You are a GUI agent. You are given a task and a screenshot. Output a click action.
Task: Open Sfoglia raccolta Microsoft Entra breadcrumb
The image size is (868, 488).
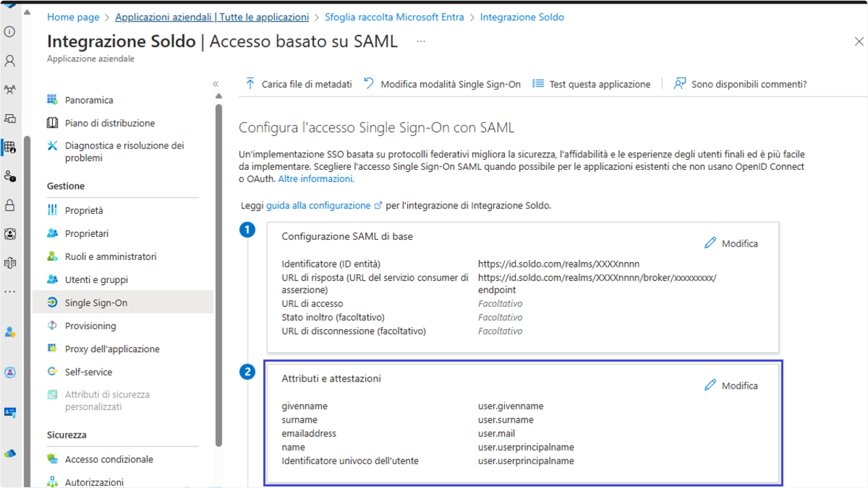point(394,17)
